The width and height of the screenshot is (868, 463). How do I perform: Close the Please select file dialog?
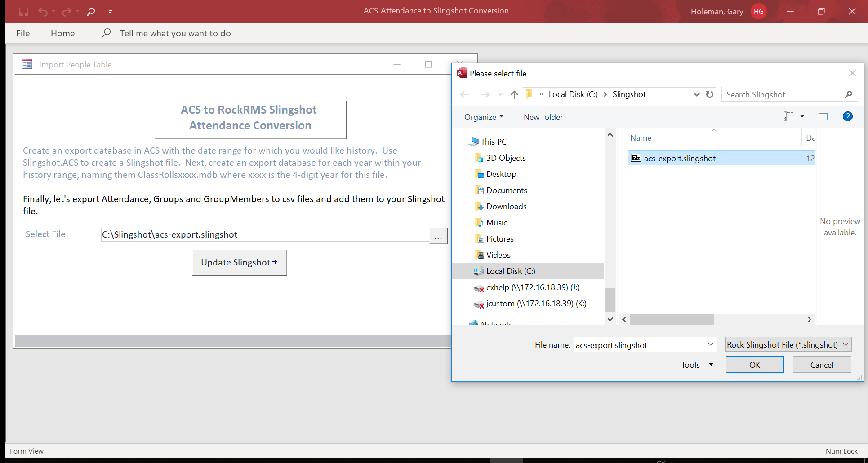pyautogui.click(x=852, y=73)
